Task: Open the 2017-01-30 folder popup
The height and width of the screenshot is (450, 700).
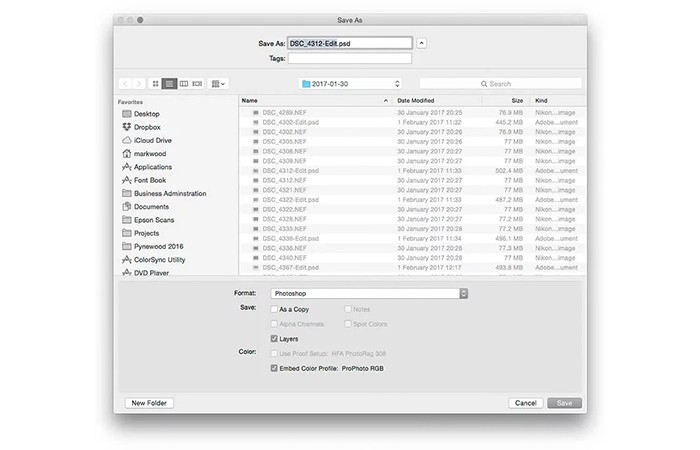Action: click(x=350, y=83)
